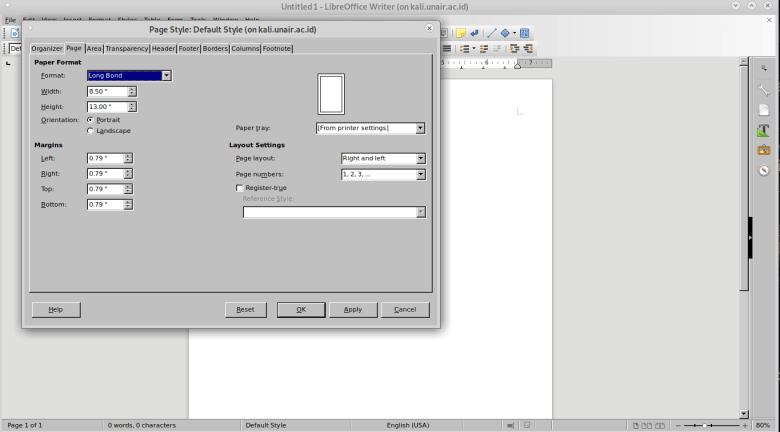Enable the Register-true checkbox

[x=240, y=188]
